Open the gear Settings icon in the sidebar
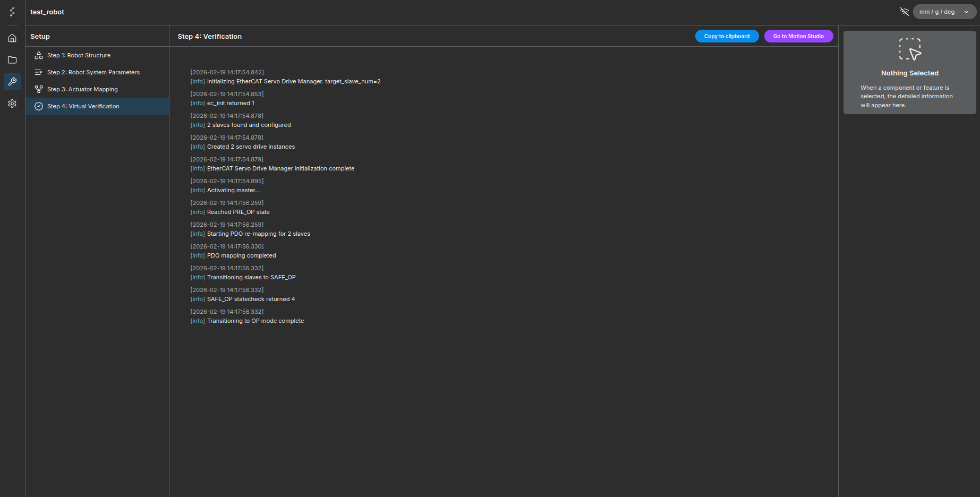 [12, 104]
